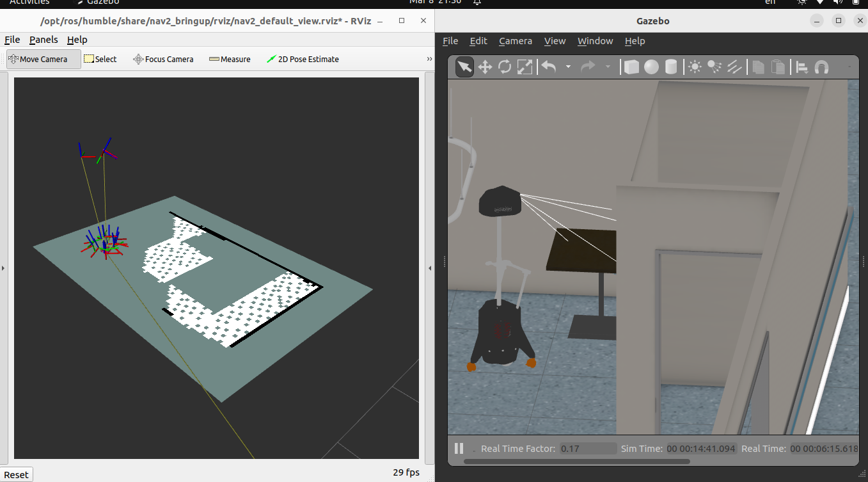Click the Real Time Factor field

click(x=587, y=449)
